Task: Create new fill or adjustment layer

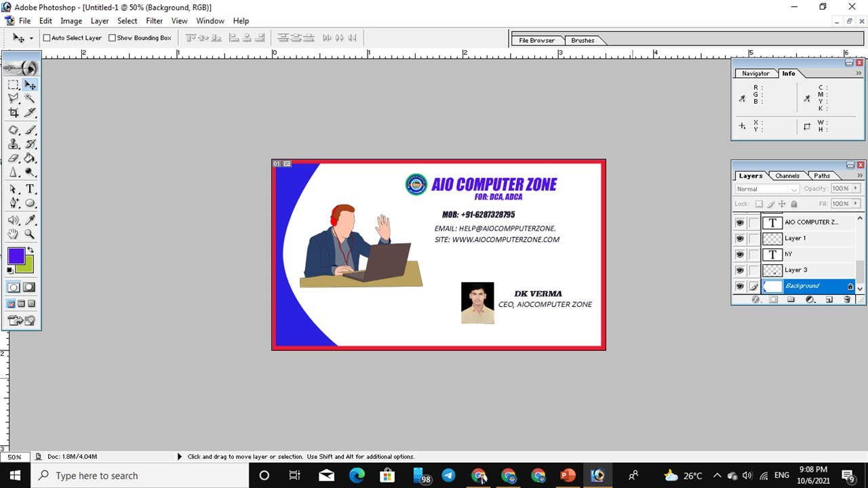Action: click(810, 300)
